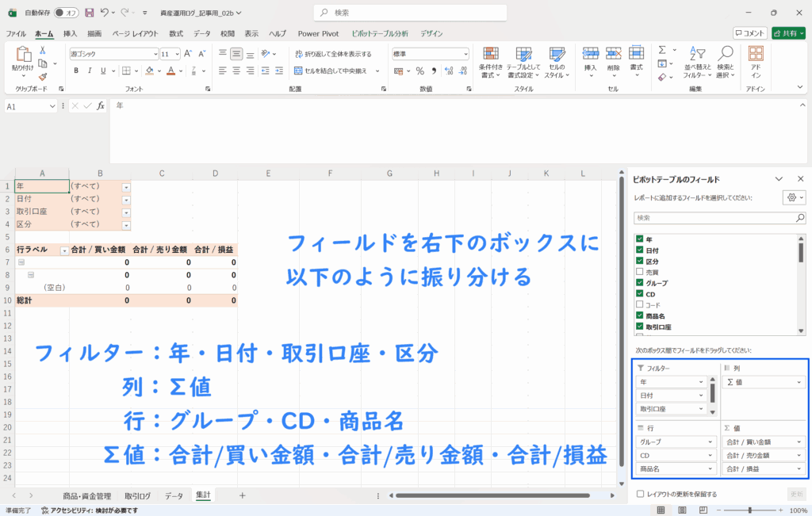Screen dimensions: 812x516
Task: Open the 取引口座 filter dropdown in cell B3
Action: point(126,212)
